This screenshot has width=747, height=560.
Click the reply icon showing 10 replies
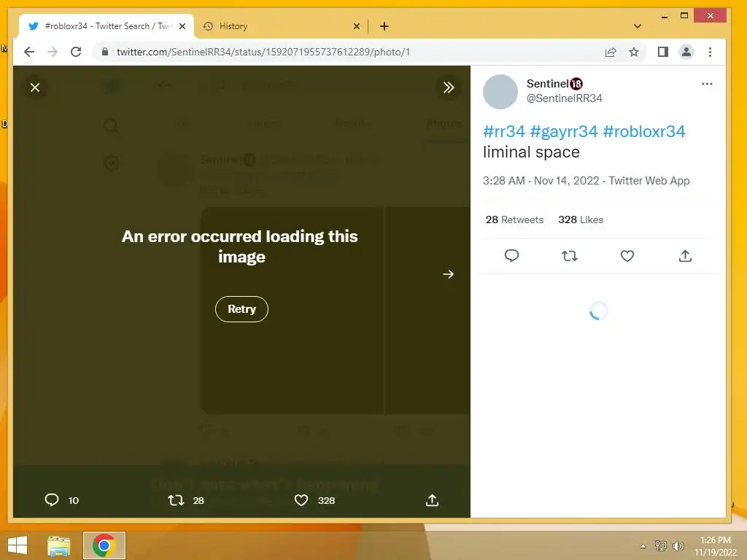(52, 500)
